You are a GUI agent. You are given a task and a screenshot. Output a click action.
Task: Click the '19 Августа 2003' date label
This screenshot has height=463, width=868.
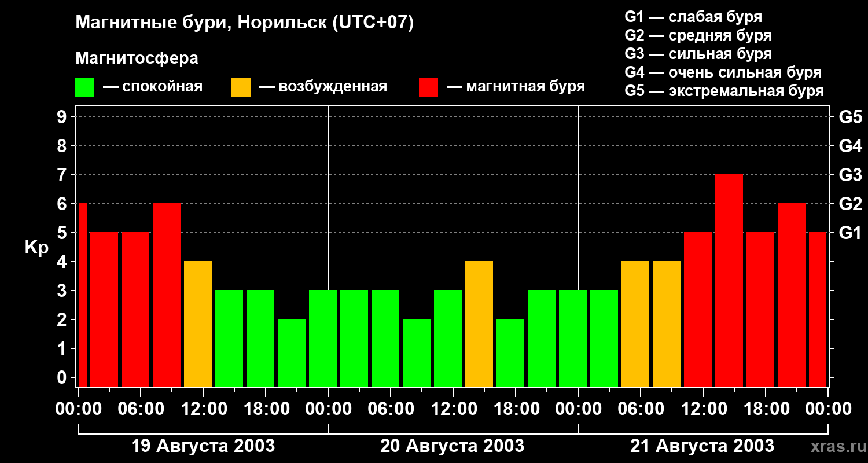pyautogui.click(x=203, y=446)
